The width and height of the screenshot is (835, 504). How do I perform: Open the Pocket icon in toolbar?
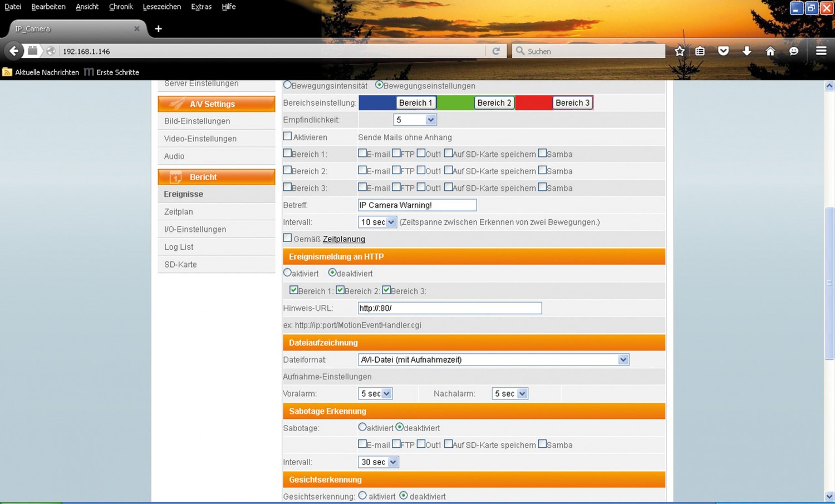[723, 51]
